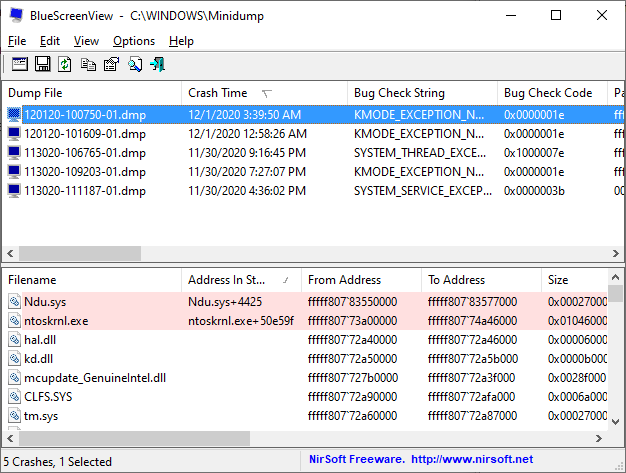The height and width of the screenshot is (473, 626).
Task: Click the driver icon beside hal.dll
Action: pyautogui.click(x=14, y=340)
